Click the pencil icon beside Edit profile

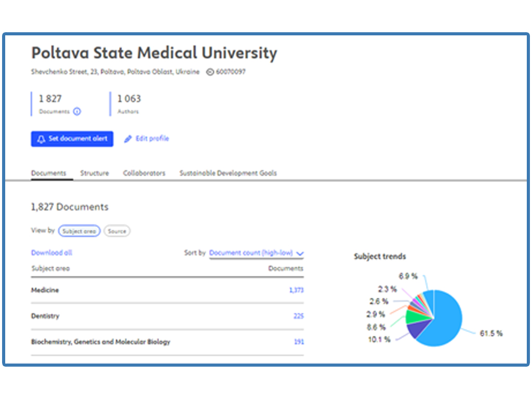(x=128, y=139)
